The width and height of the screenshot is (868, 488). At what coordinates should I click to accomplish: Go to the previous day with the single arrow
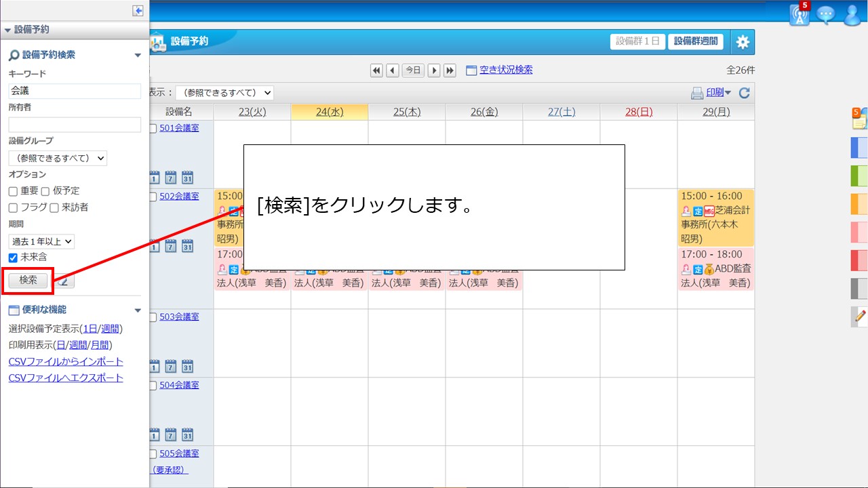(x=393, y=70)
